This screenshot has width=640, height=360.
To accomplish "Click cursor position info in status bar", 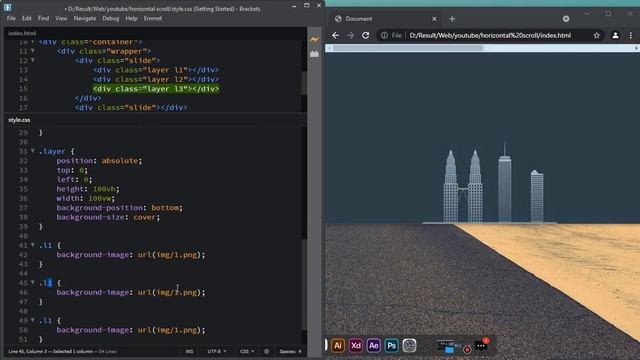I will pyautogui.click(x=62, y=351).
